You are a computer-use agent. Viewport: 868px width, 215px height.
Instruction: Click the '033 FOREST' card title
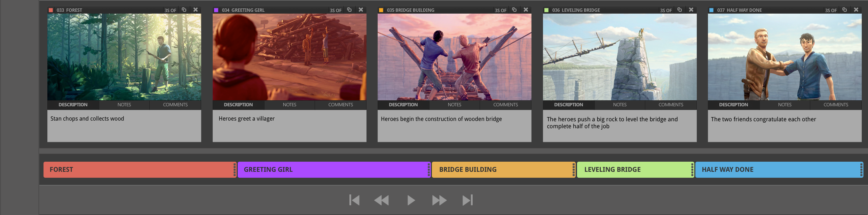coord(69,10)
